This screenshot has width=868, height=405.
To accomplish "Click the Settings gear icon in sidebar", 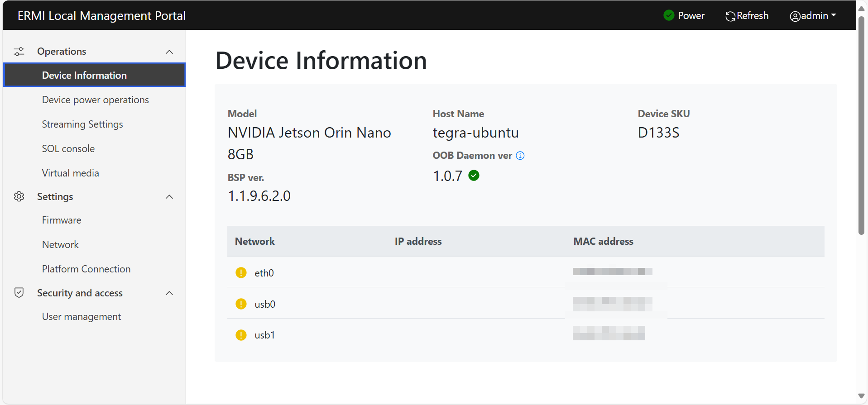I will [x=19, y=196].
